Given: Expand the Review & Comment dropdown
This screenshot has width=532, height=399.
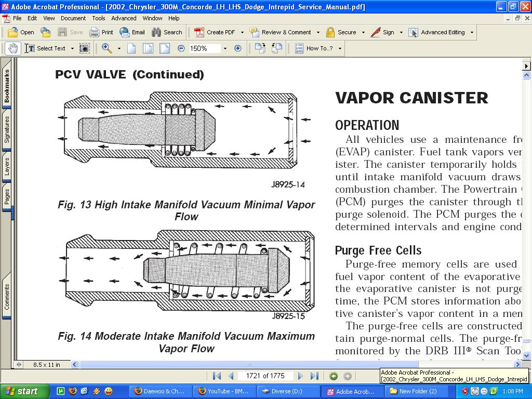Looking at the screenshot, I should click(318, 32).
